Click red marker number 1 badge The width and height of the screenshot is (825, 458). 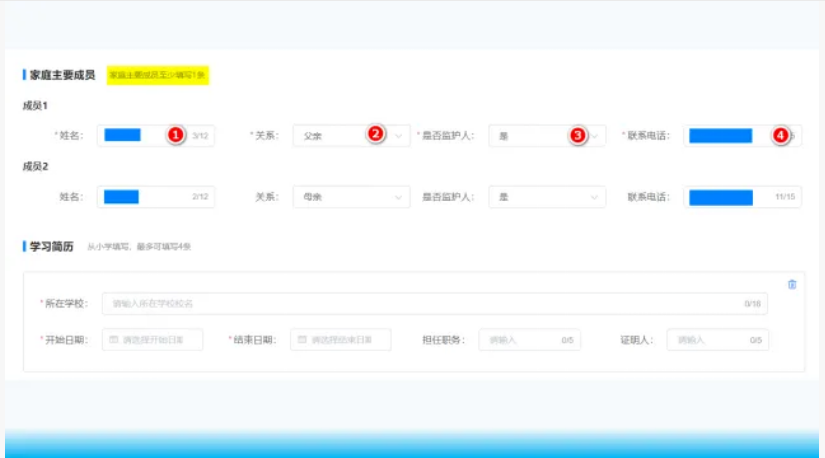175,135
